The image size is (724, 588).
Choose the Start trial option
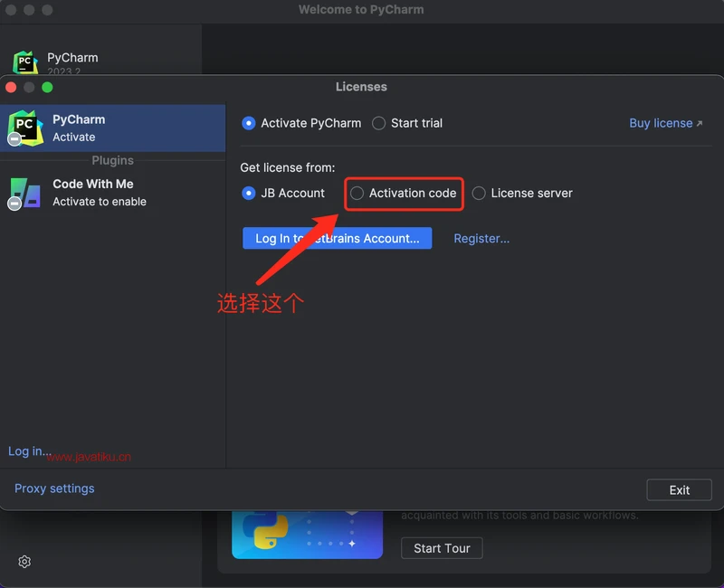click(379, 123)
